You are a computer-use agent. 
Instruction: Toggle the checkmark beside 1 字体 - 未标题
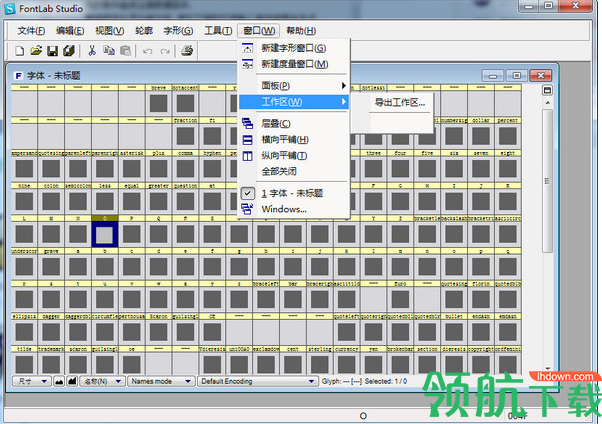coord(248,193)
